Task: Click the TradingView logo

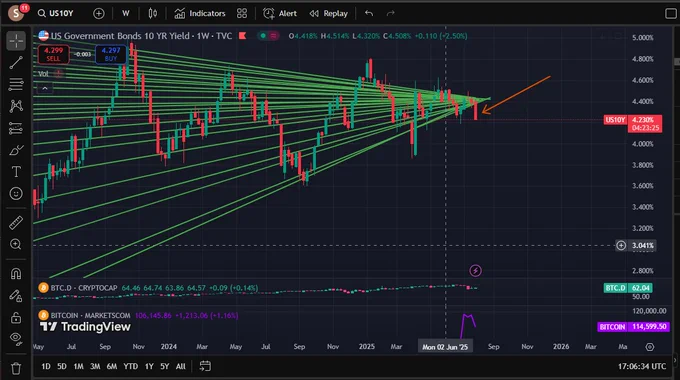Action: (x=85, y=327)
